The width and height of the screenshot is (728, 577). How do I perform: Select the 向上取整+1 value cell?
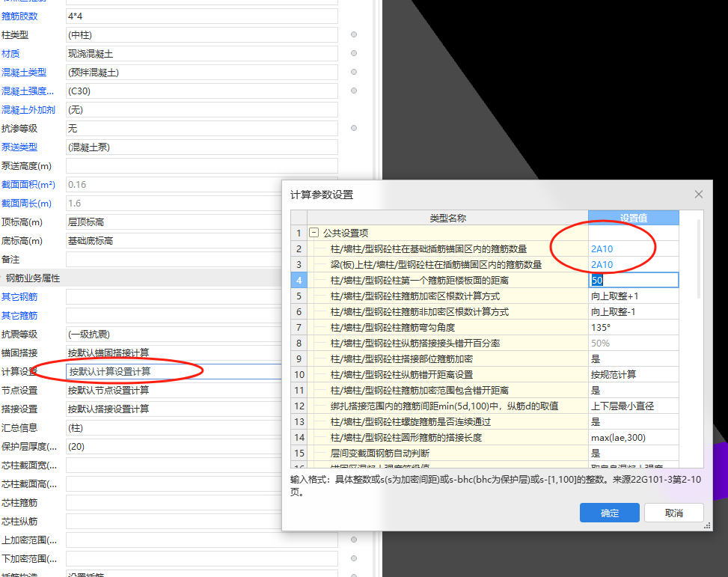click(x=633, y=296)
